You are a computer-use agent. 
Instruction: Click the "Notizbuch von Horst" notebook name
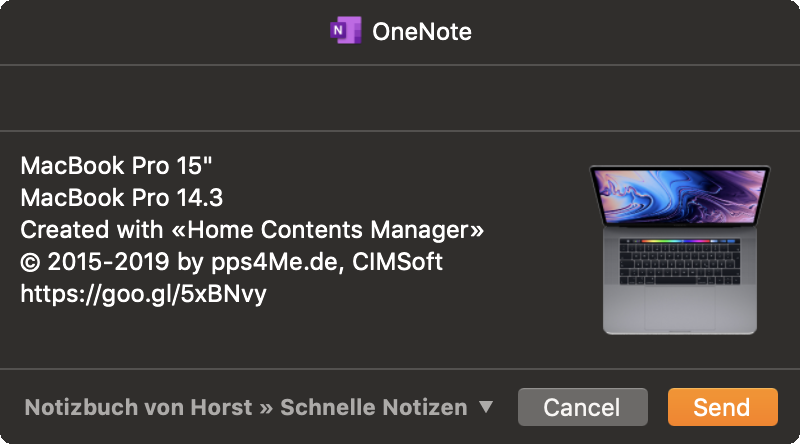(x=138, y=407)
